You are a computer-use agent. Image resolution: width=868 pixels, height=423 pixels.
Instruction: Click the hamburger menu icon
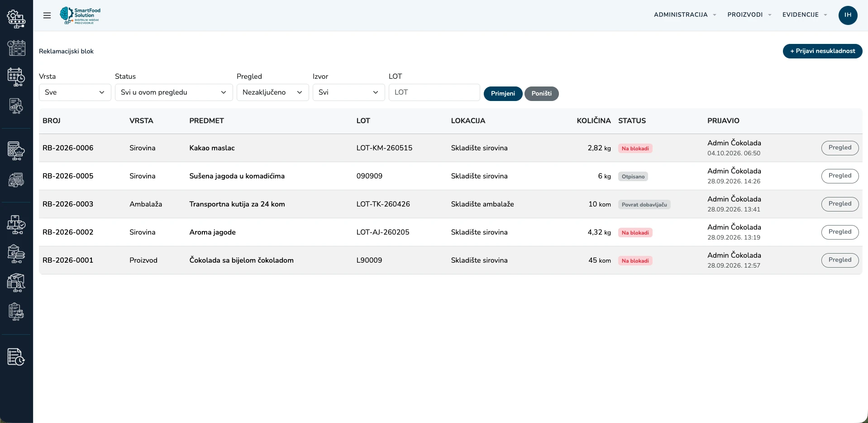point(47,15)
